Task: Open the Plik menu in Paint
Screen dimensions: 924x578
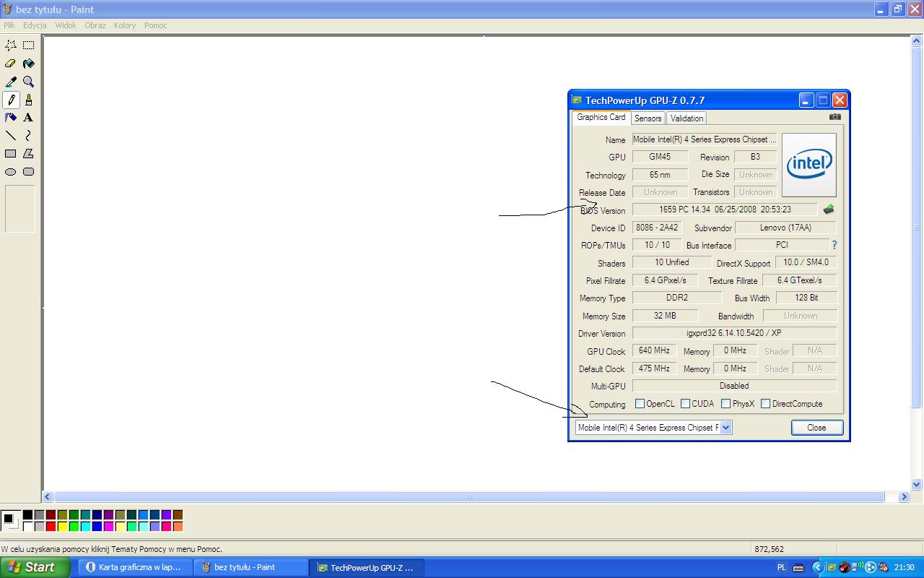Action: [x=9, y=25]
